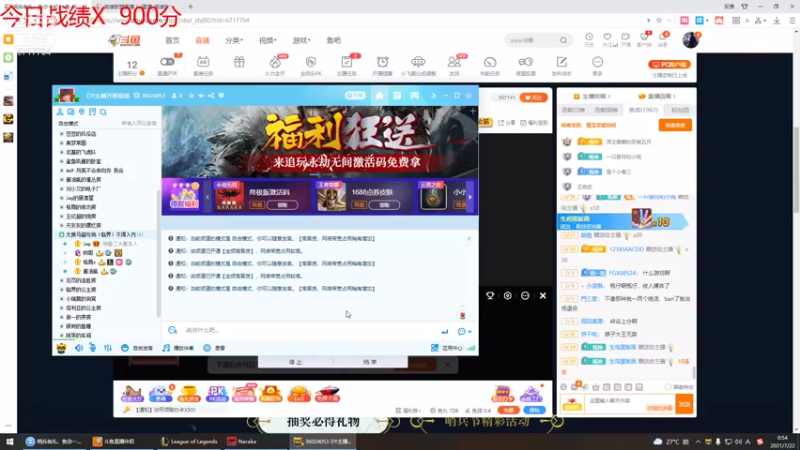Click the 领取福利 gift tile
Image resolution: width=800 pixels, height=450 pixels.
tap(184, 196)
